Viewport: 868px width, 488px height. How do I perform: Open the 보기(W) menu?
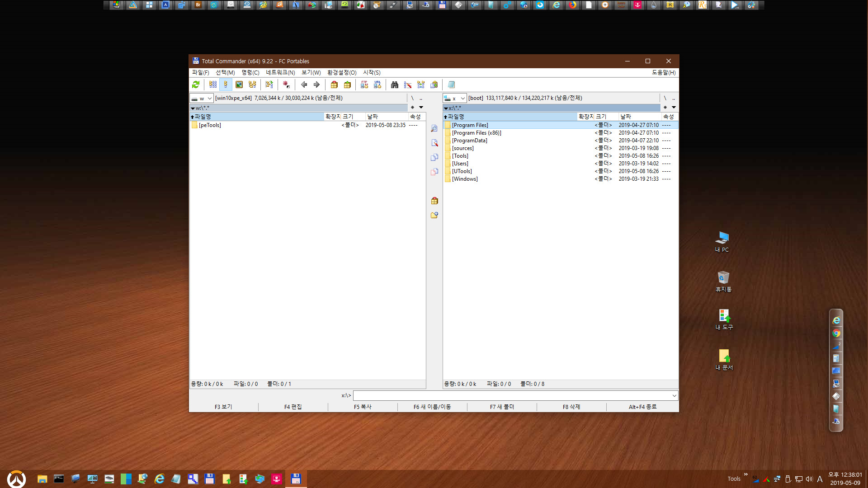click(311, 72)
